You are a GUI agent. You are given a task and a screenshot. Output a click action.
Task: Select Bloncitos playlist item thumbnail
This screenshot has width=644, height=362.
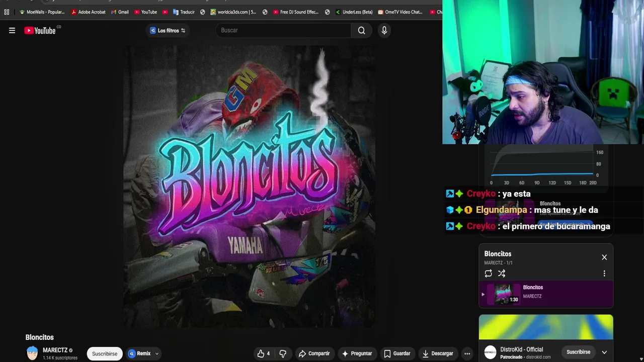pyautogui.click(x=504, y=294)
